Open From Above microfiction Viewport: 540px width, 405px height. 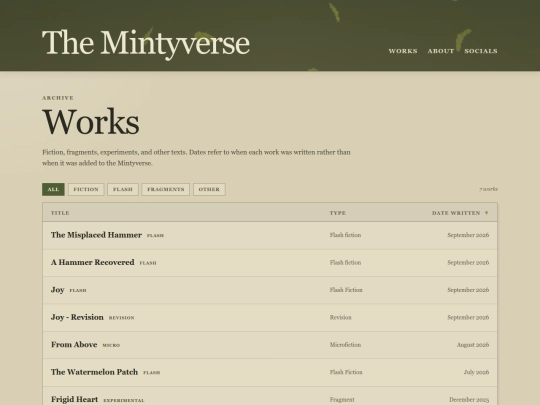[x=74, y=345]
